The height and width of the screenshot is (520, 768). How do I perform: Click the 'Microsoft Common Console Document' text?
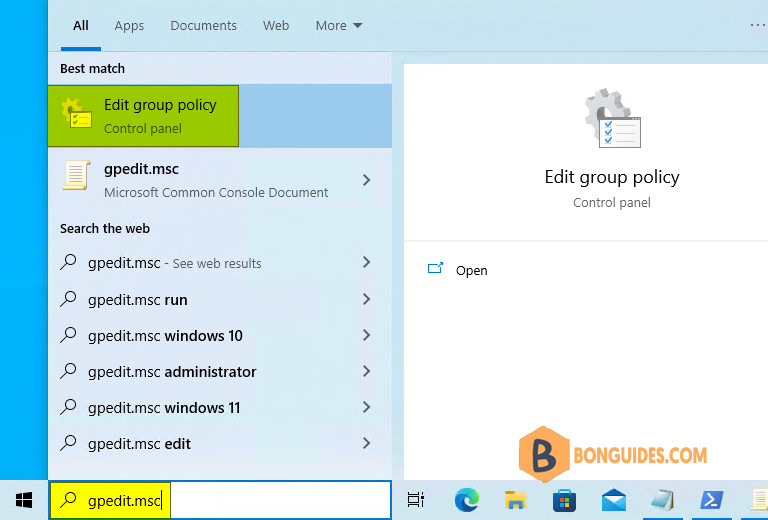pyautogui.click(x=216, y=192)
